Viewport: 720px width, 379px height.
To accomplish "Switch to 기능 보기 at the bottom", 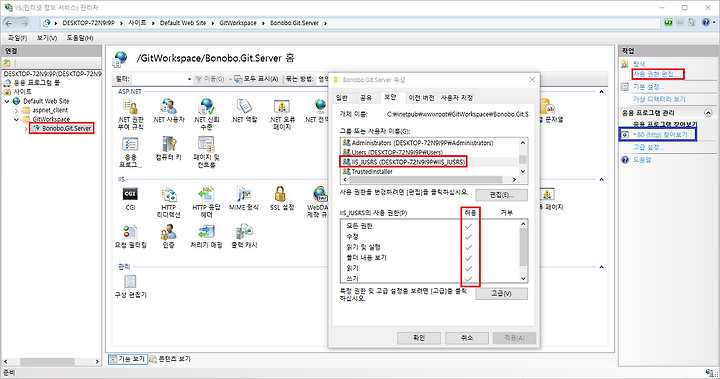I will tap(128, 359).
